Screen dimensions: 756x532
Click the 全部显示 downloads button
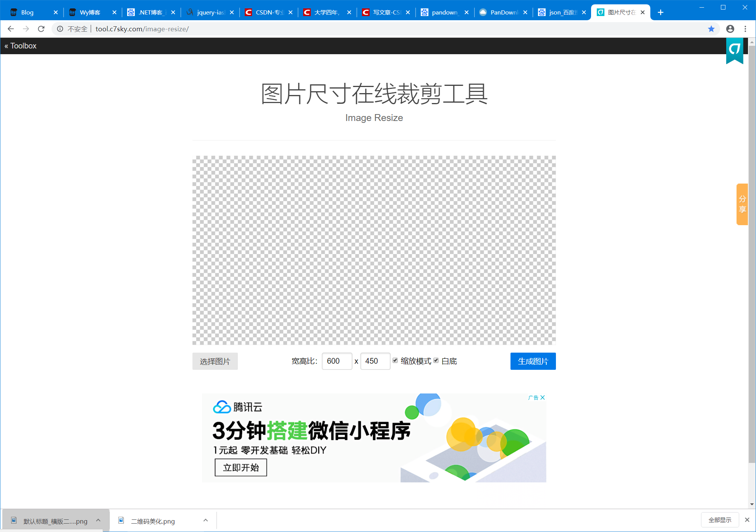(720, 520)
